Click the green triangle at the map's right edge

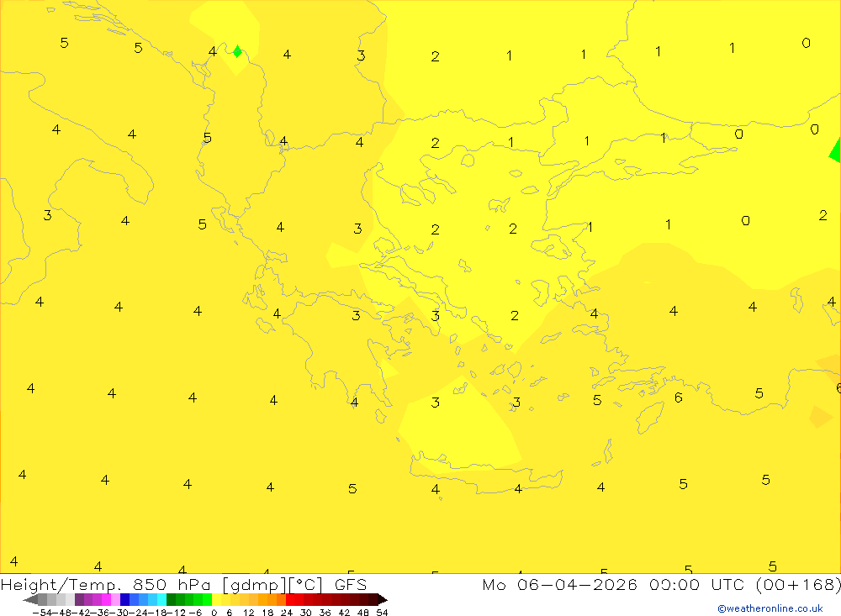835,150
